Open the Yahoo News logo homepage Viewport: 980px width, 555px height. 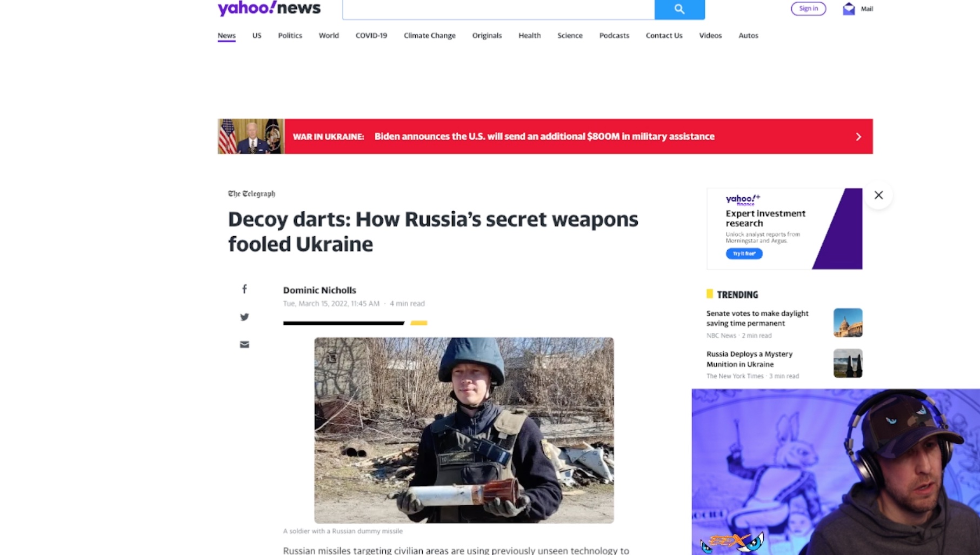(269, 8)
